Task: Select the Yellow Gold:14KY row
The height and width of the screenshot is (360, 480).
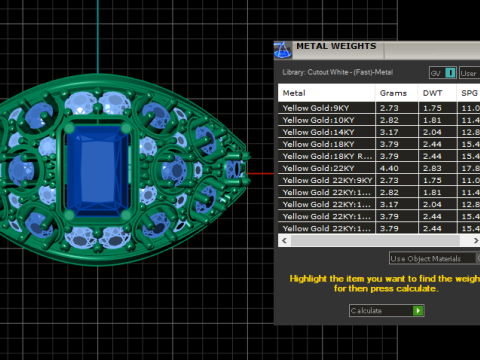Action: click(379, 132)
